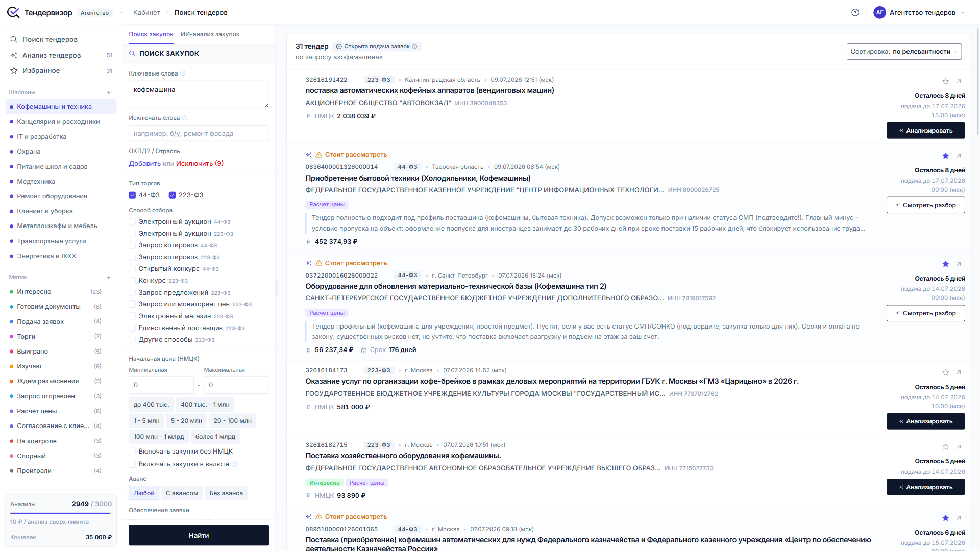The width and height of the screenshot is (980, 551).
Task: Open the Сортировка по релевантности dropdown
Action: [x=904, y=52]
